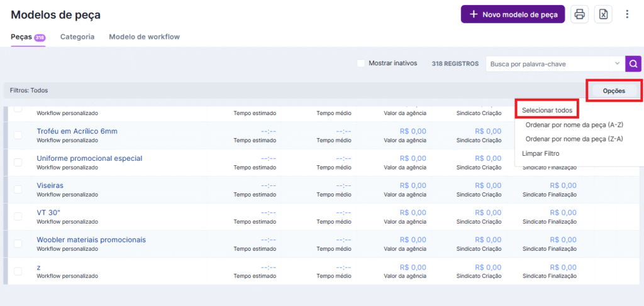Open the piece named z
The height and width of the screenshot is (306, 644).
(38, 268)
